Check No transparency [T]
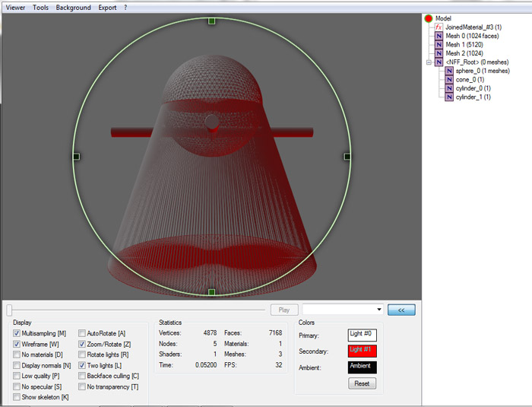Screen dimensions: 532x407 point(82,386)
